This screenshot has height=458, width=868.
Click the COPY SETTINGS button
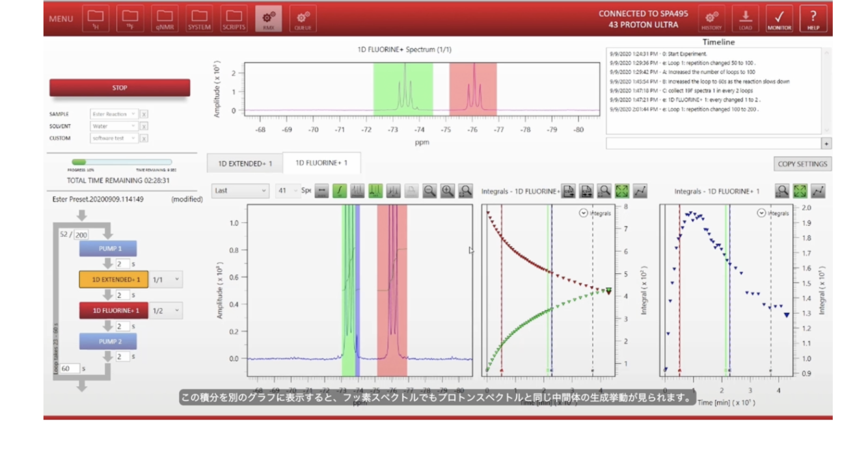click(x=802, y=164)
